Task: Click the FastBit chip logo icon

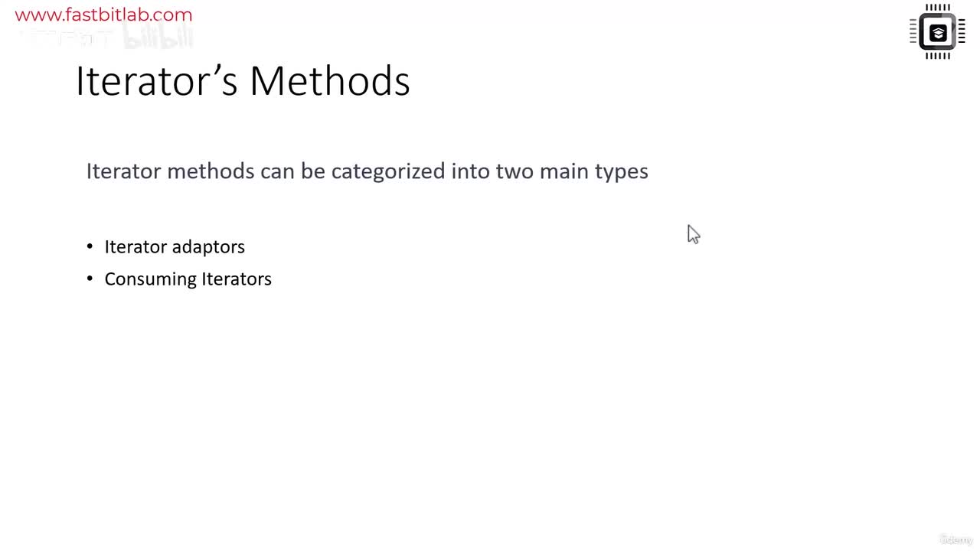Action: click(938, 32)
